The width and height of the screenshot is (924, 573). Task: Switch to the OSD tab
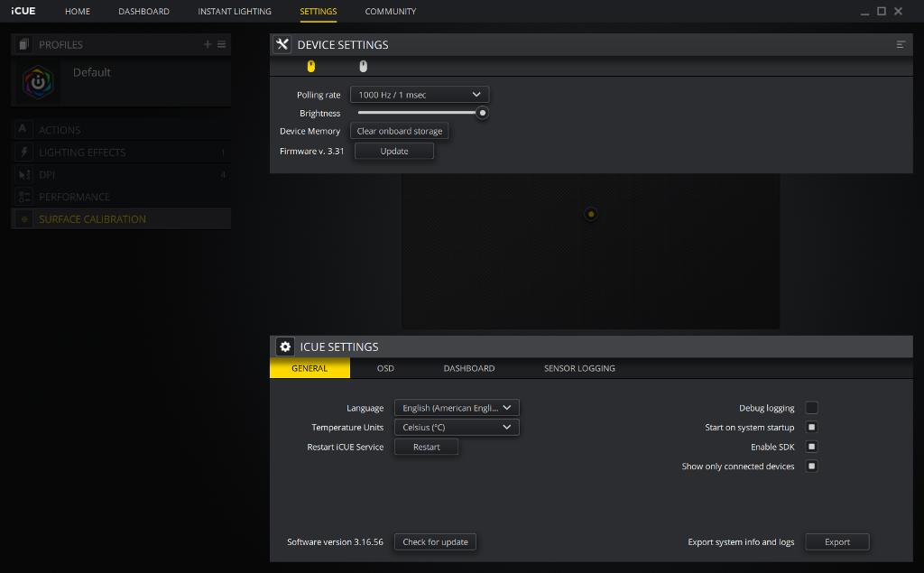[385, 368]
